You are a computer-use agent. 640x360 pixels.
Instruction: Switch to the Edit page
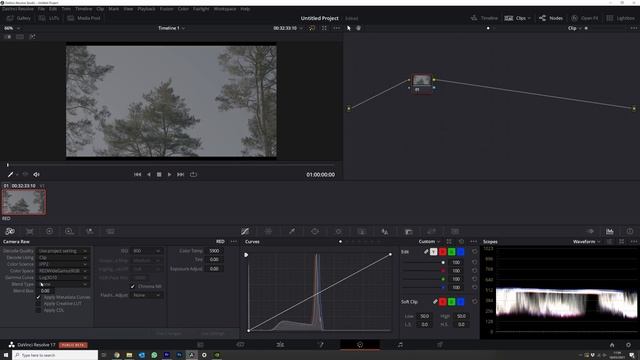click(x=280, y=345)
